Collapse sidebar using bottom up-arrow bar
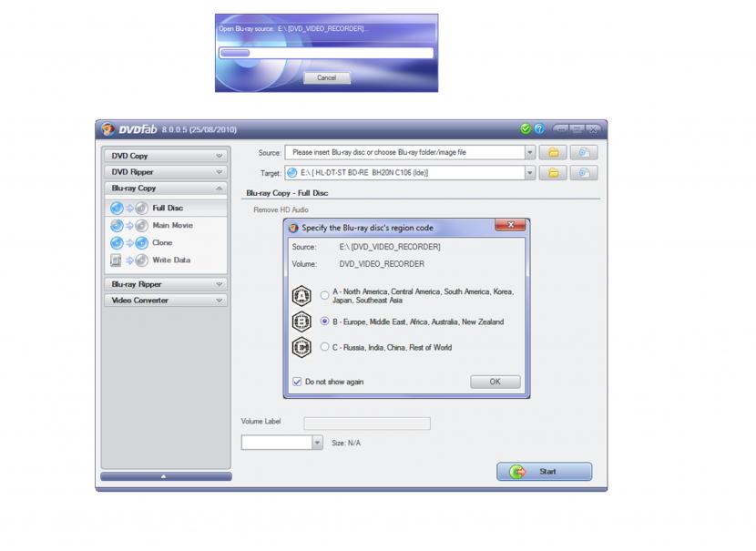Image resolution: width=756 pixels, height=551 pixels. point(166,476)
